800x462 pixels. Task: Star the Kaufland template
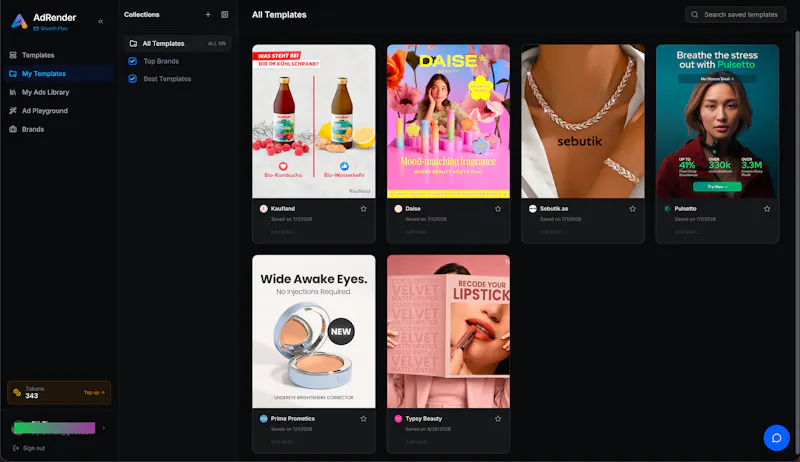tap(364, 209)
